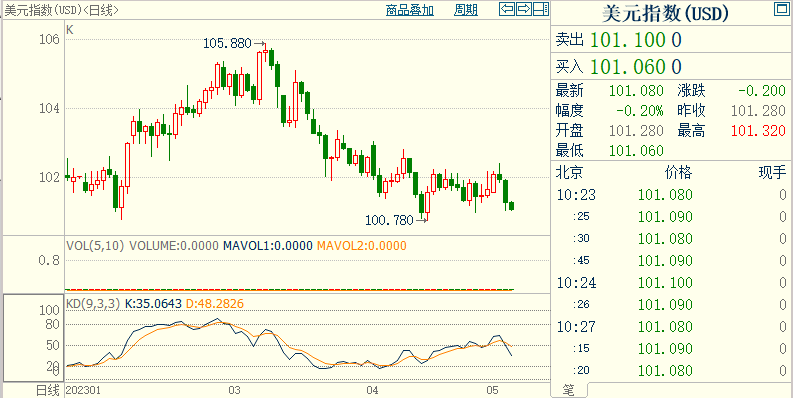Screen dimensions: 793x398
Task: Select the 笔 tab at panel bottom
Action: 568,390
